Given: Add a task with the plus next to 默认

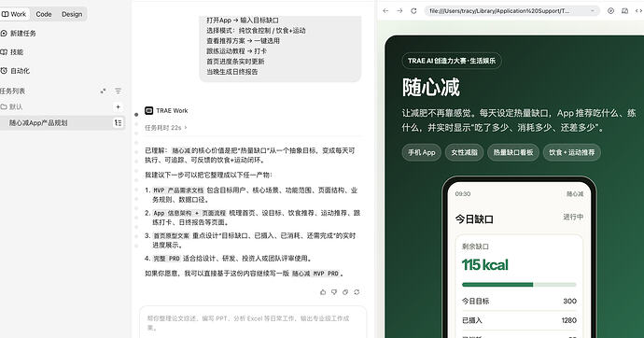Looking at the screenshot, I should coord(118,106).
